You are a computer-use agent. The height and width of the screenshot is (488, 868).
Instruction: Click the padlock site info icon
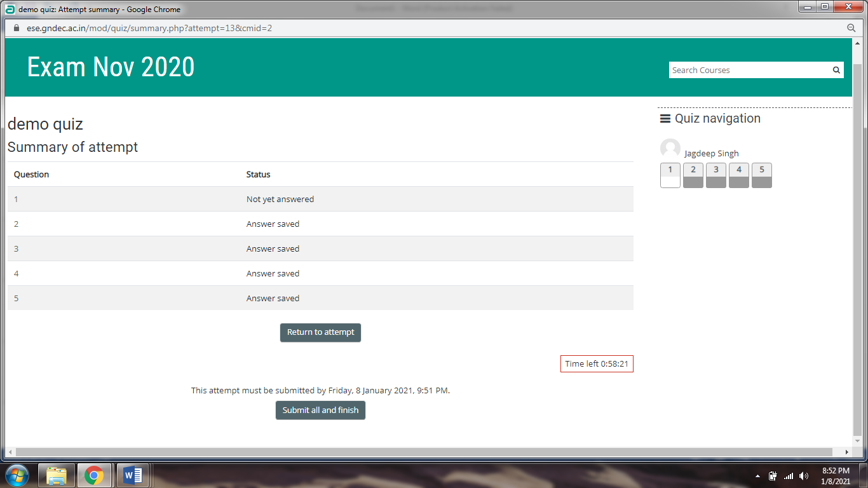coord(17,28)
